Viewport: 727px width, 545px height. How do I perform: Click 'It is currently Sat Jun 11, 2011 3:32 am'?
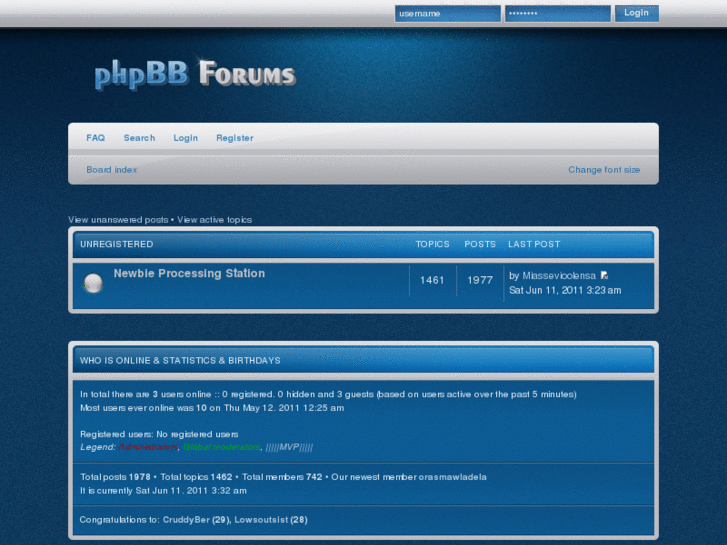pos(163,491)
